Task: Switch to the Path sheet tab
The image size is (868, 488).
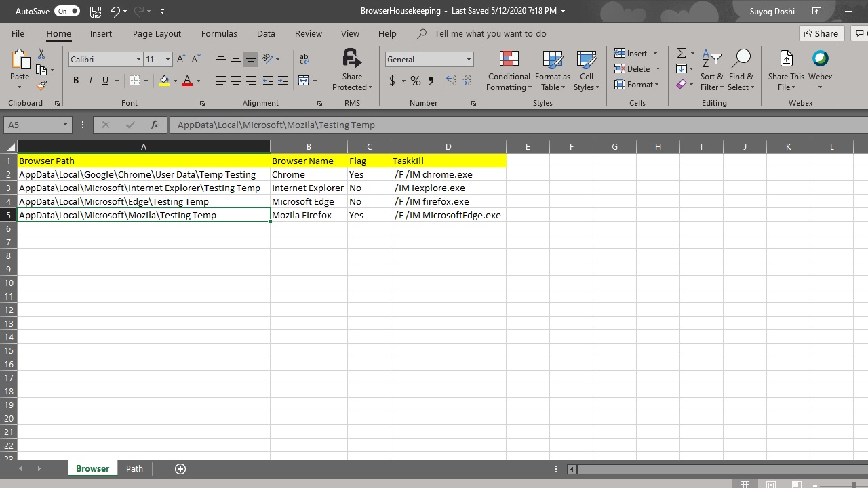Action: coord(134,468)
